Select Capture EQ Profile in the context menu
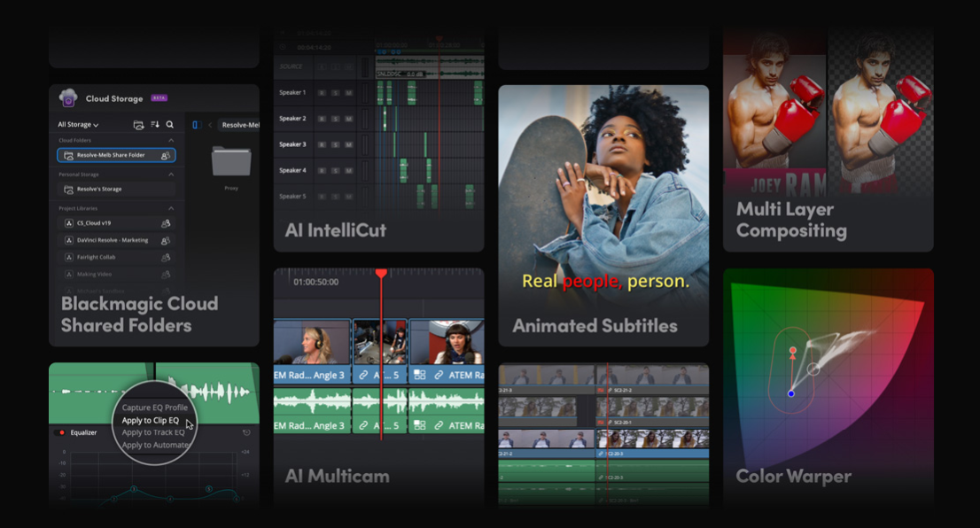Image resolution: width=980 pixels, height=528 pixels. pyautogui.click(x=155, y=408)
